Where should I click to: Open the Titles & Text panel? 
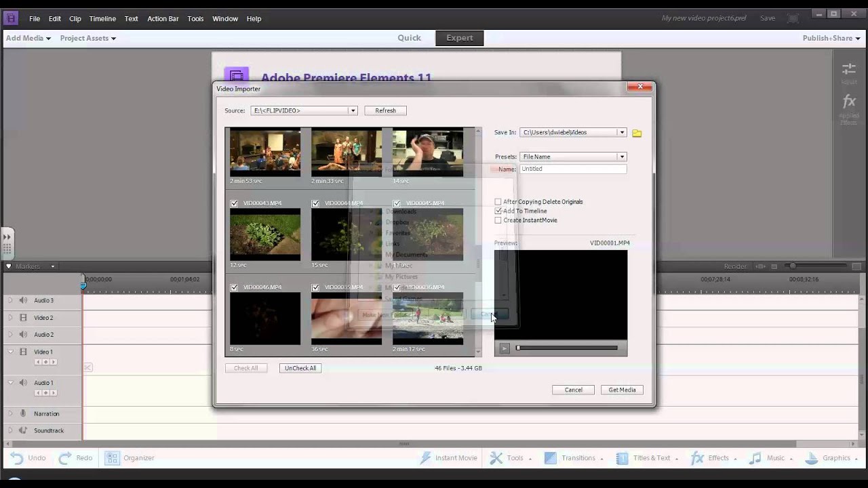tap(647, 458)
